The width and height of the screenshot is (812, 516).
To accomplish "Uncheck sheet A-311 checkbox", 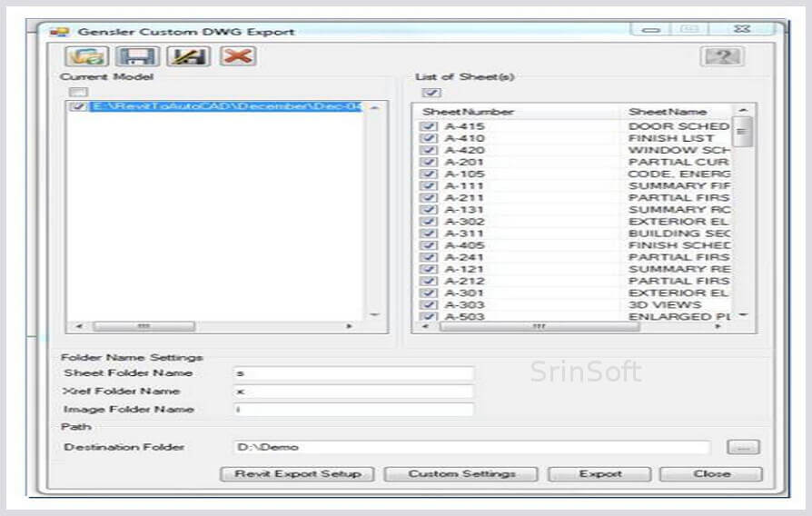I will click(x=429, y=233).
